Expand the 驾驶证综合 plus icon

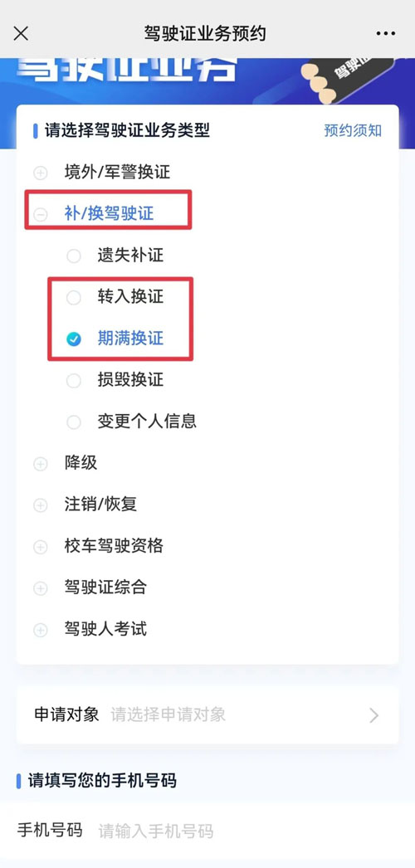pyautogui.click(x=41, y=588)
